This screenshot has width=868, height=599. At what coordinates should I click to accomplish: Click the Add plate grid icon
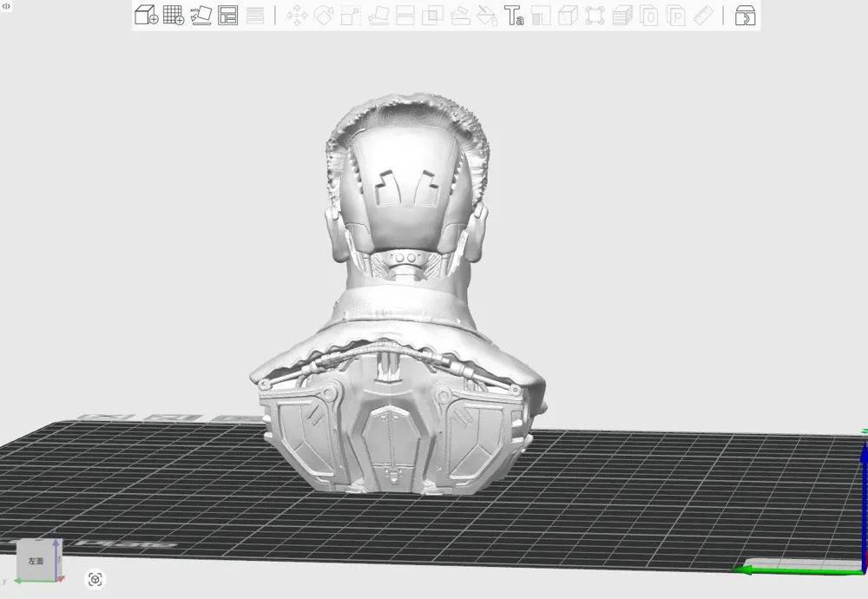pos(174,15)
